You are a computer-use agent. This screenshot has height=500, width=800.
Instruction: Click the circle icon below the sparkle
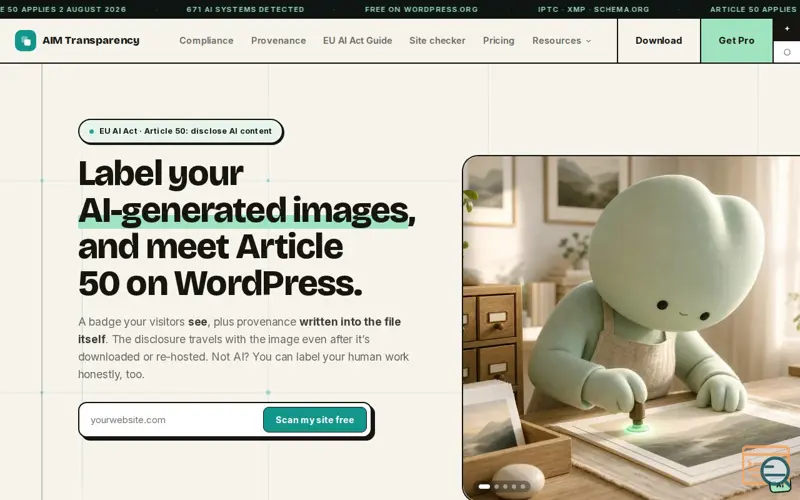[x=787, y=52]
